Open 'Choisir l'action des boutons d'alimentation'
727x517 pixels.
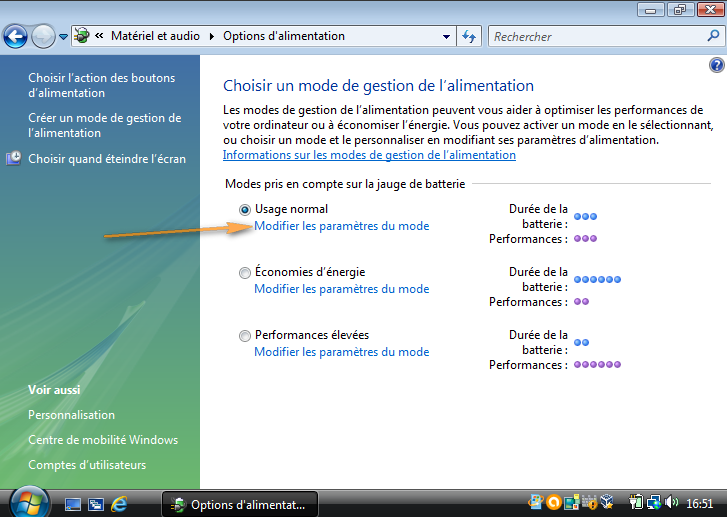tap(102, 85)
